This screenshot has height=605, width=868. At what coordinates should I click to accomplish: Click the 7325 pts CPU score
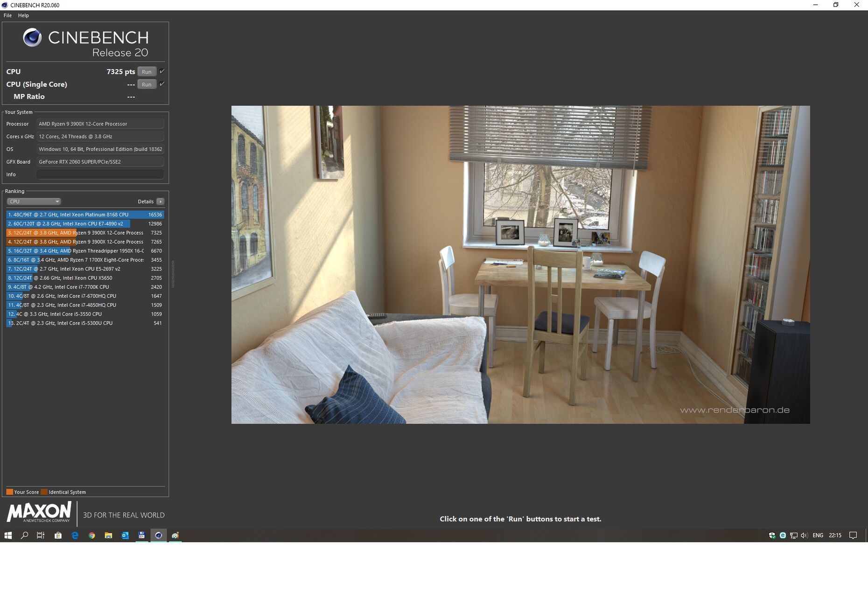[121, 71]
